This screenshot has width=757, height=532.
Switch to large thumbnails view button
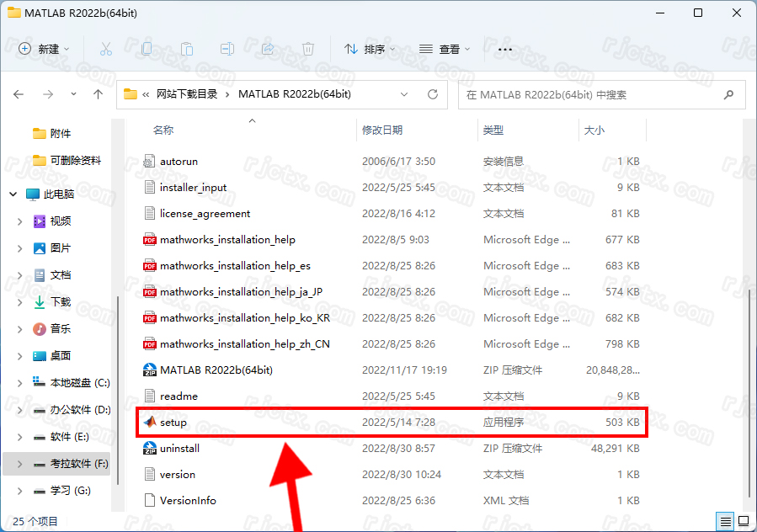click(742, 519)
